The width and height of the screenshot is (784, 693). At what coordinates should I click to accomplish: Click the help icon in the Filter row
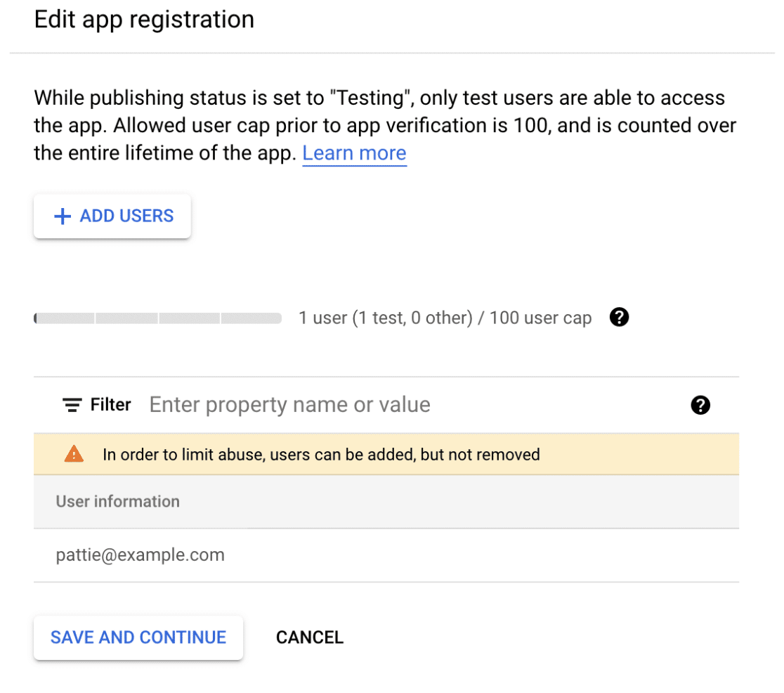point(700,405)
